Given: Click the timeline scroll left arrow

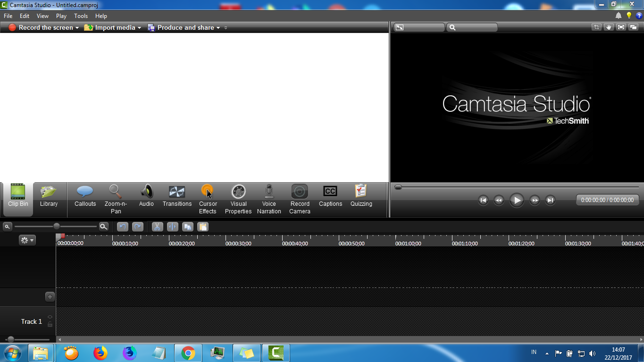Looking at the screenshot, I should pos(59,339).
